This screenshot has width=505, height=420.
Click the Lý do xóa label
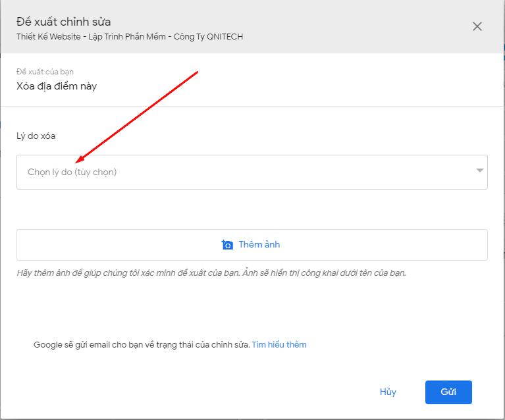click(36, 136)
